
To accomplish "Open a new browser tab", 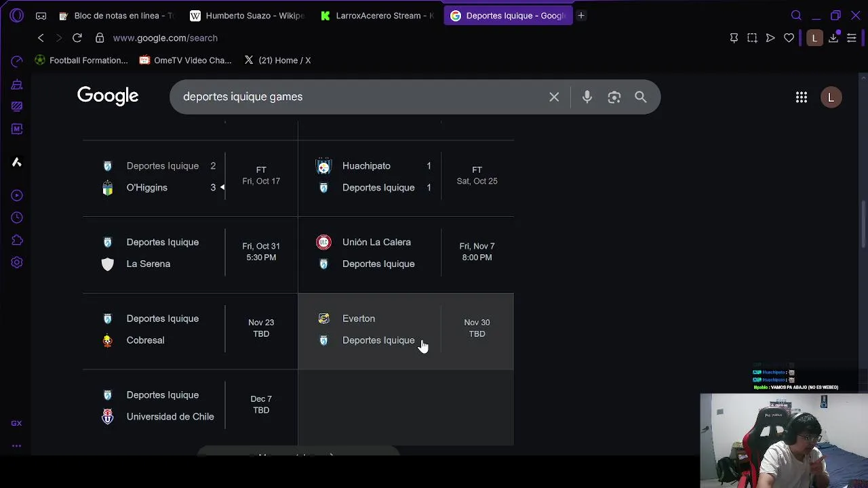I will [x=581, y=16].
